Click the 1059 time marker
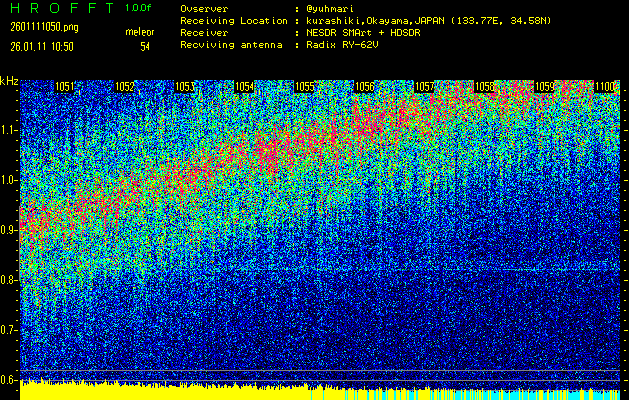The width and height of the screenshot is (629, 400). coord(545,87)
